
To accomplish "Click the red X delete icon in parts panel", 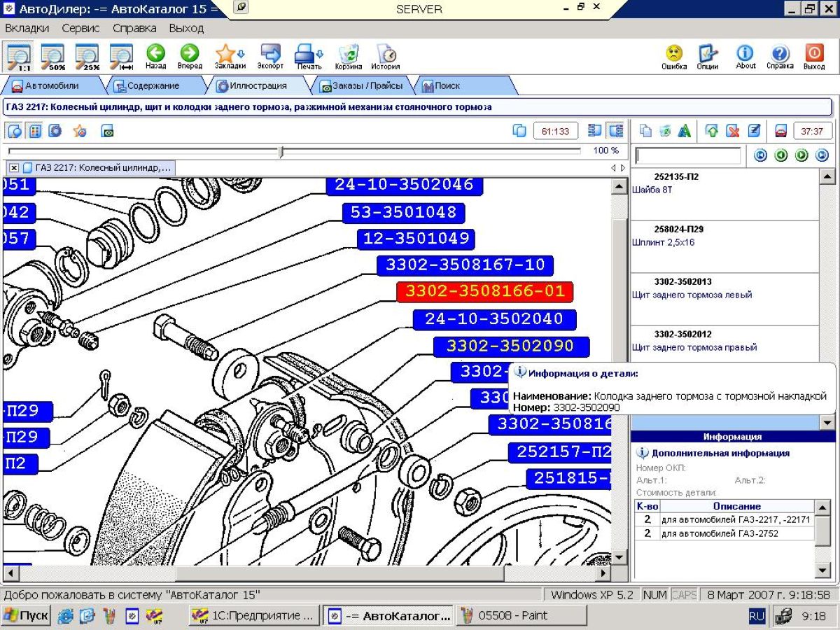I will point(733,131).
